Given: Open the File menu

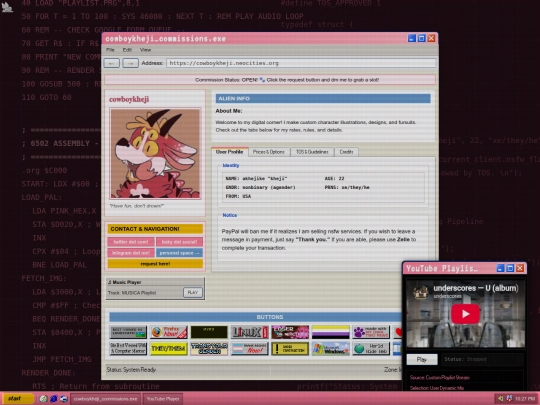Looking at the screenshot, I should pos(110,50).
